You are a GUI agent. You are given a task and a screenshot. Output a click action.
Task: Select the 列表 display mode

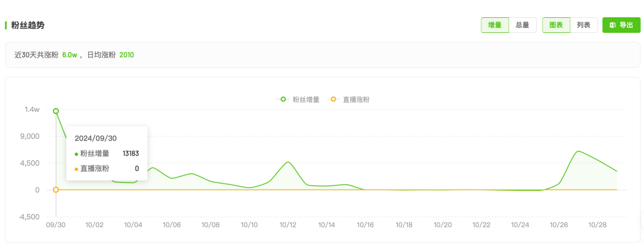tap(584, 25)
